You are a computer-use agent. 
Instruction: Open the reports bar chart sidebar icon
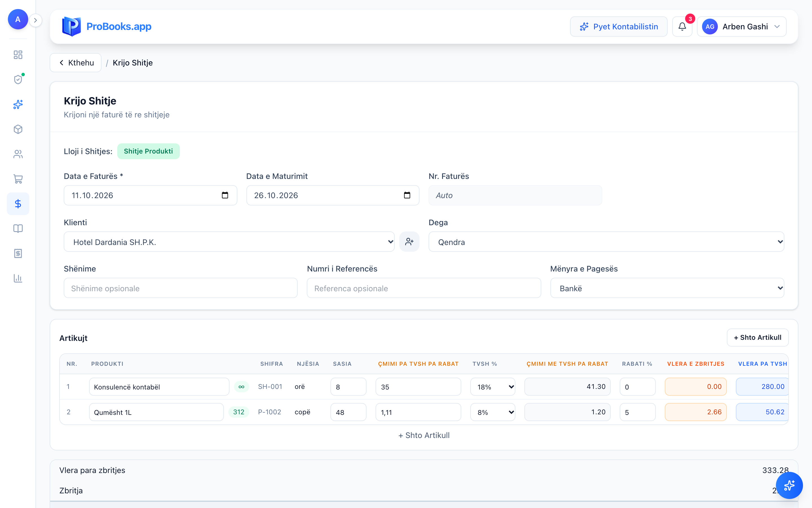(18, 278)
